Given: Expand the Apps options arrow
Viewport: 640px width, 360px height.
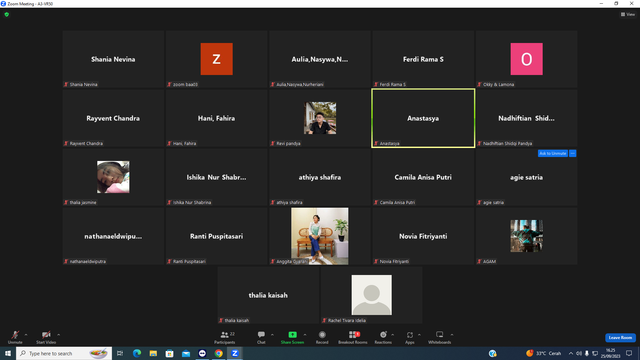Looking at the screenshot, I should point(419,335).
